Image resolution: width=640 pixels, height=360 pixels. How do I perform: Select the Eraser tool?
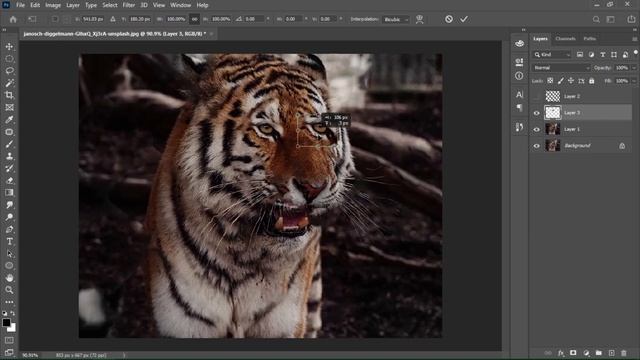(9, 180)
